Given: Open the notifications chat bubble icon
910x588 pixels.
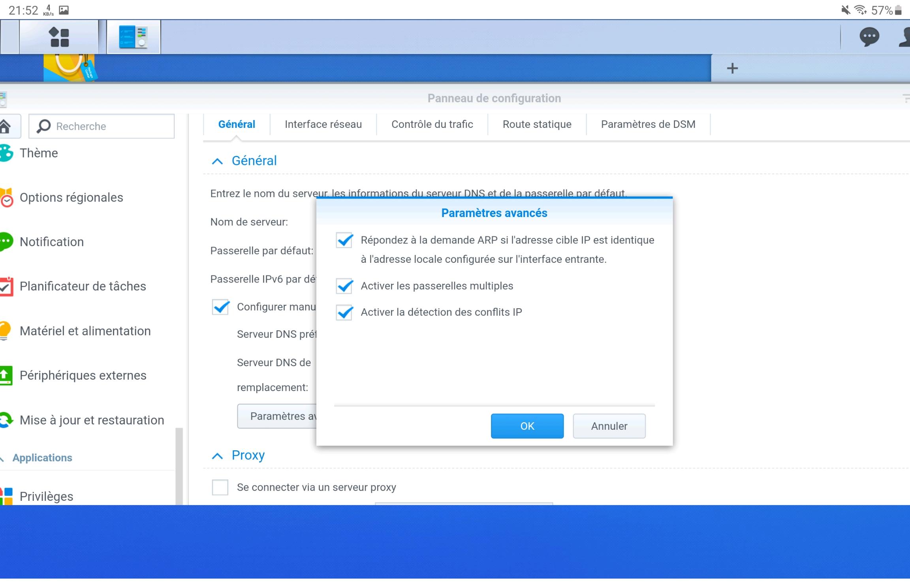Looking at the screenshot, I should coord(869,37).
